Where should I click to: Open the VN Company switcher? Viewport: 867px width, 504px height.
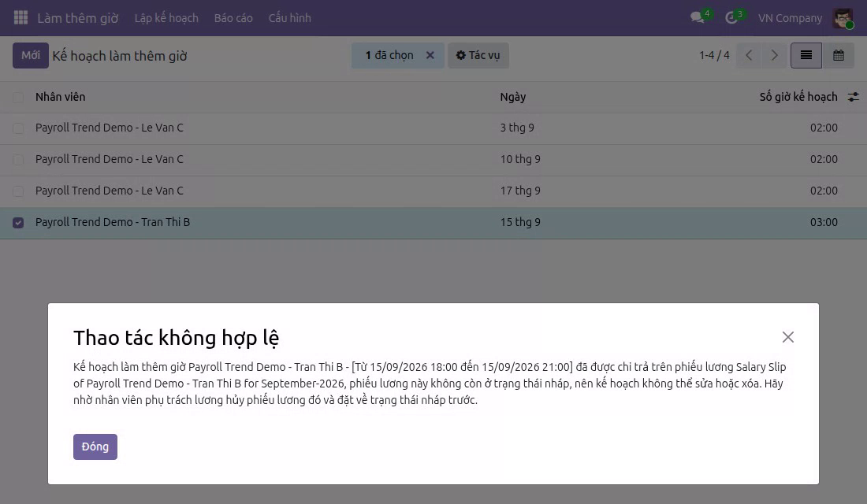pos(790,18)
